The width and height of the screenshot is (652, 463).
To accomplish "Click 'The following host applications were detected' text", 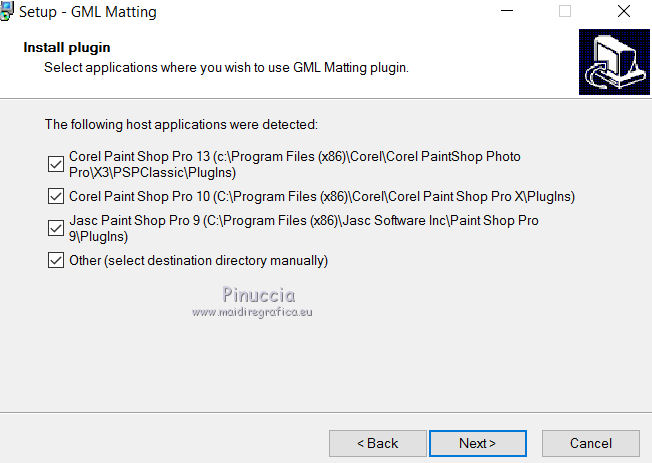I will click(181, 125).
